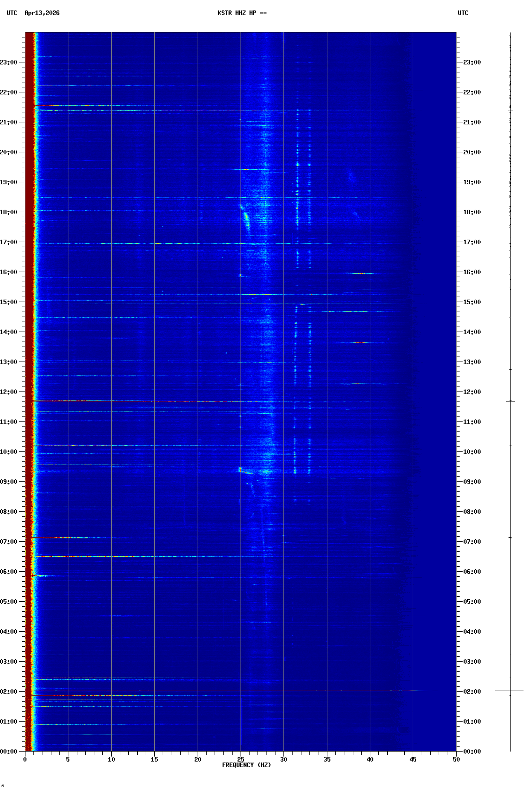Click the FREQUENCY (HZ) axis title
The height and width of the screenshot is (791, 532).
point(247,765)
